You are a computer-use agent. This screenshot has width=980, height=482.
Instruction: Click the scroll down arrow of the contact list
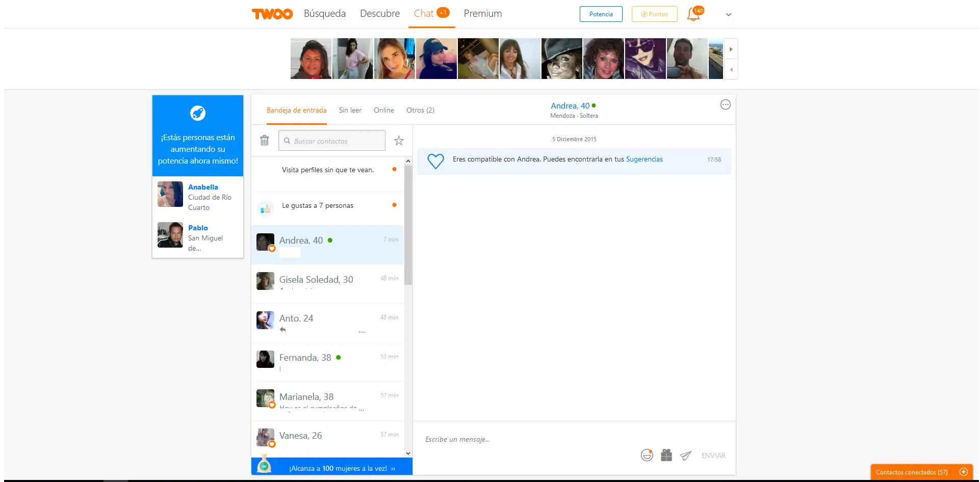click(x=408, y=453)
